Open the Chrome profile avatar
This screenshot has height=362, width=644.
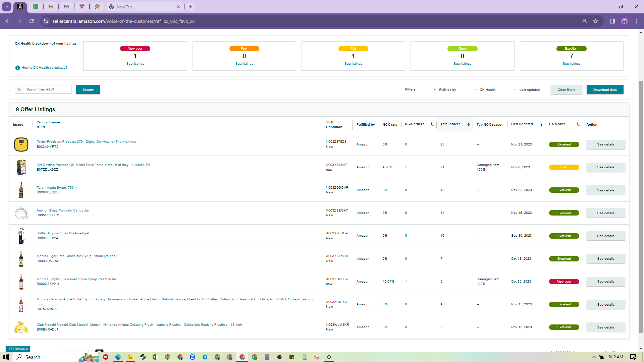624,21
